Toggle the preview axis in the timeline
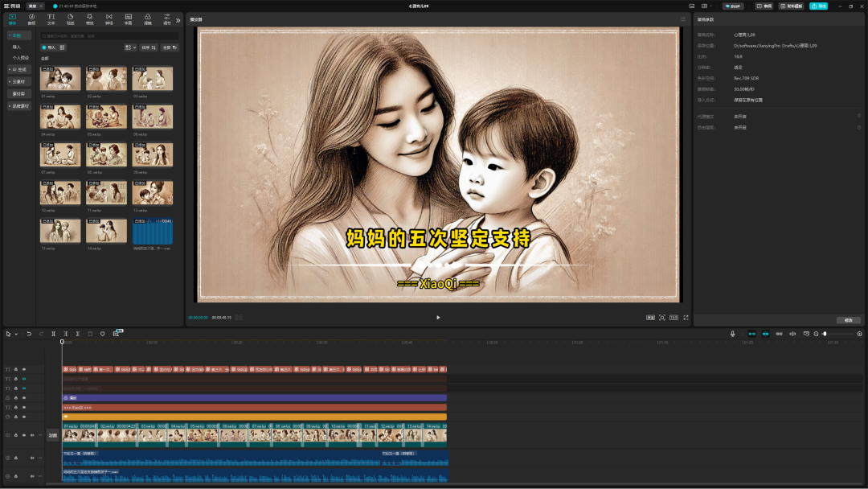This screenshot has height=489, width=868. tap(792, 334)
